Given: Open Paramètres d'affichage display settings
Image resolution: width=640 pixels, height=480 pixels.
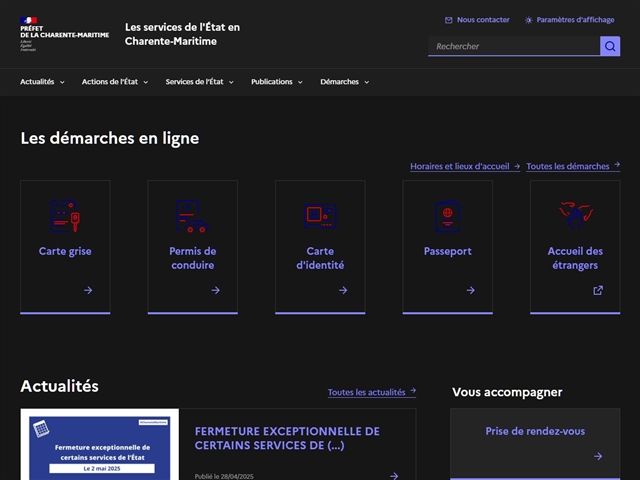Looking at the screenshot, I should (569, 20).
